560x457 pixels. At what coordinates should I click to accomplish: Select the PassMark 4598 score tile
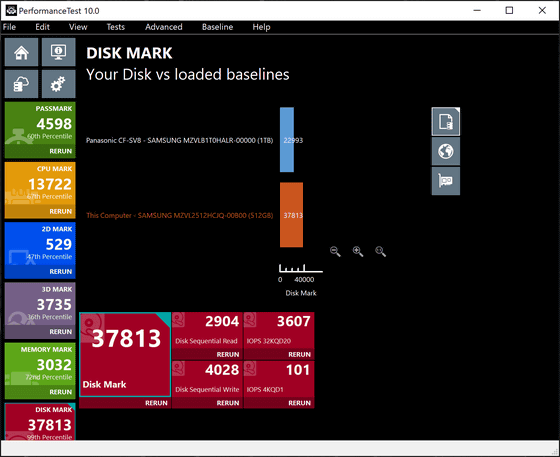pos(40,124)
